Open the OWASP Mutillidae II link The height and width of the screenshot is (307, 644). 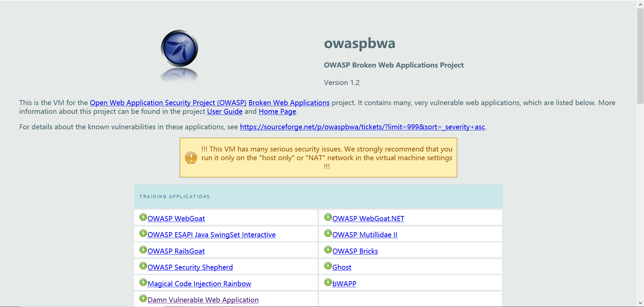point(365,235)
